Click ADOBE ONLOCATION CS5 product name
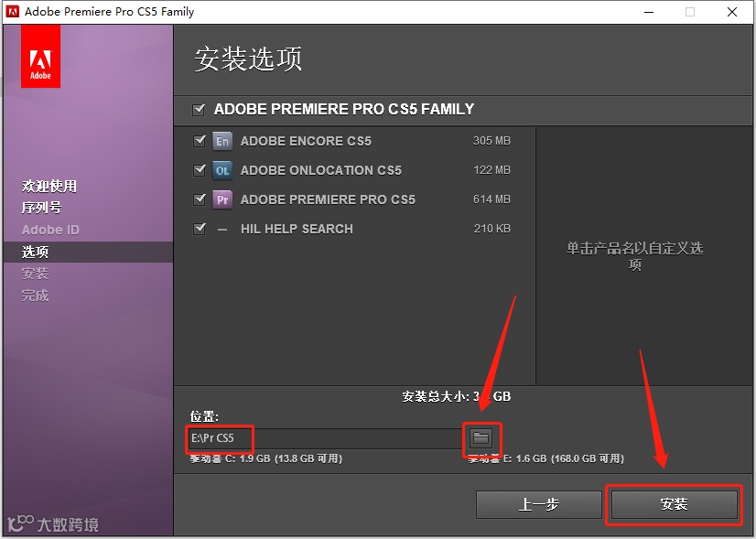 (321, 170)
